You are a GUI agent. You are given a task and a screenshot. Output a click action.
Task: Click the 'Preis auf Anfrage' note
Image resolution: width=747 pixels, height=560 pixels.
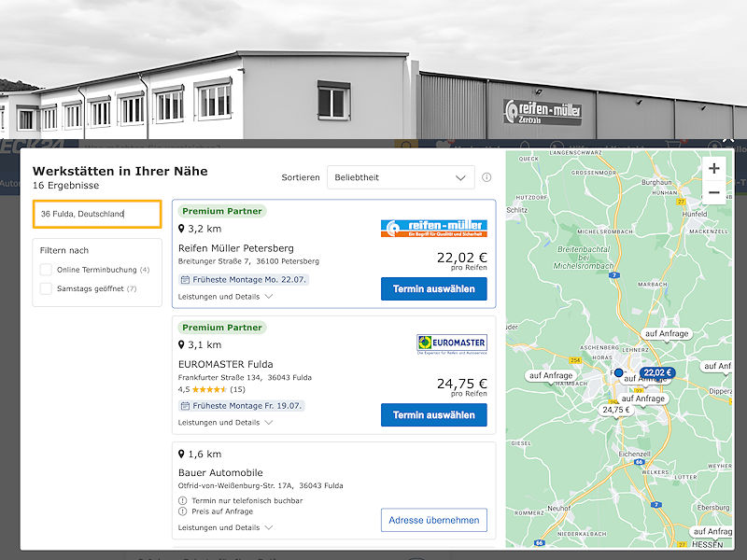(x=222, y=511)
